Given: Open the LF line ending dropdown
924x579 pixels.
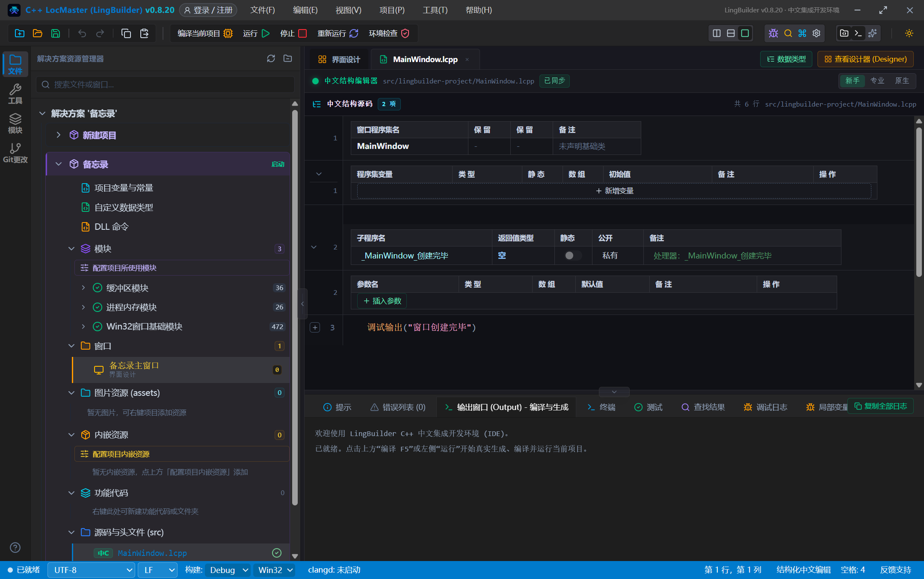Looking at the screenshot, I should pos(157,570).
